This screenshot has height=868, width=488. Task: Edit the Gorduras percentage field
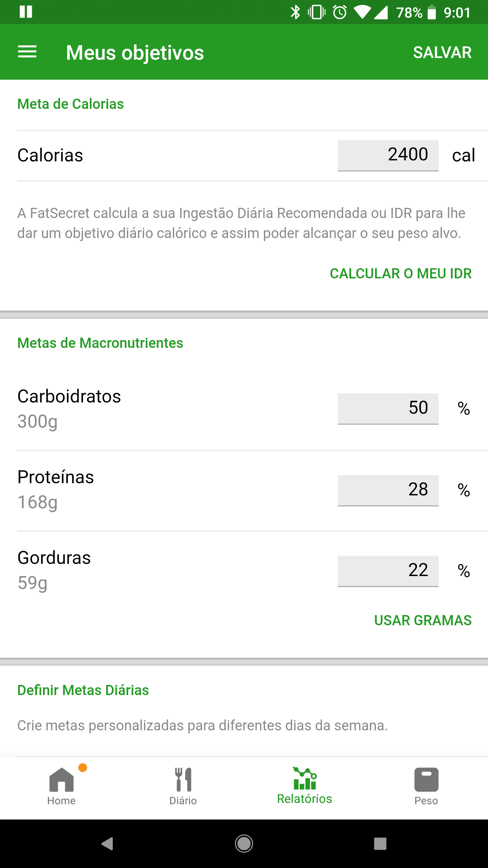(388, 571)
